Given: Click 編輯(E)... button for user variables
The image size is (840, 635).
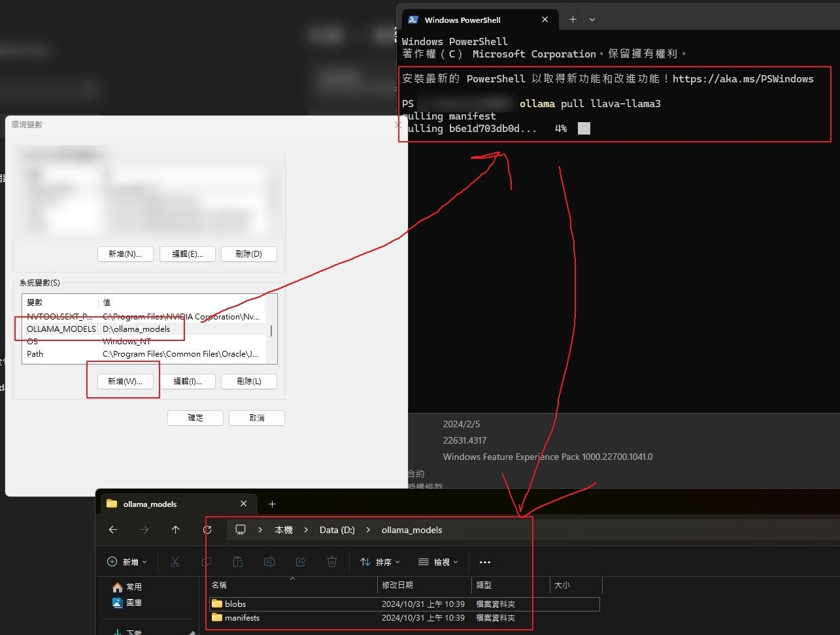Looking at the screenshot, I should pyautogui.click(x=188, y=253).
